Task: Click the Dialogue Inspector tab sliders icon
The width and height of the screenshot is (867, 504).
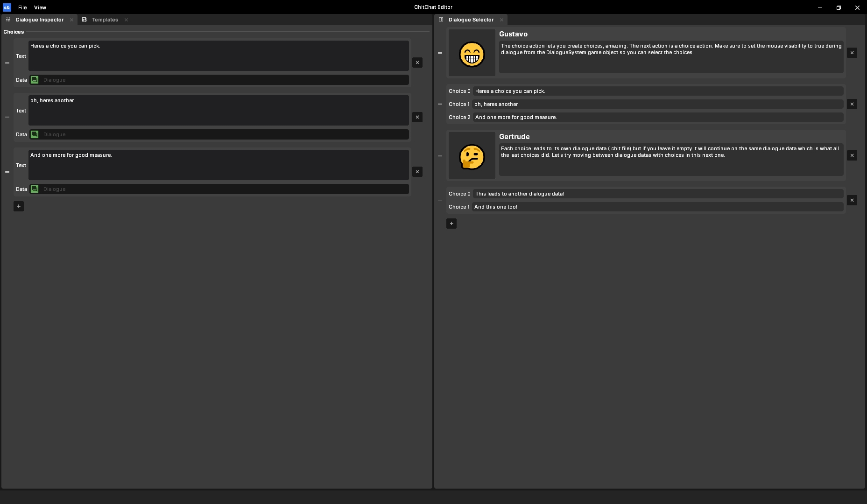Action: [8, 20]
